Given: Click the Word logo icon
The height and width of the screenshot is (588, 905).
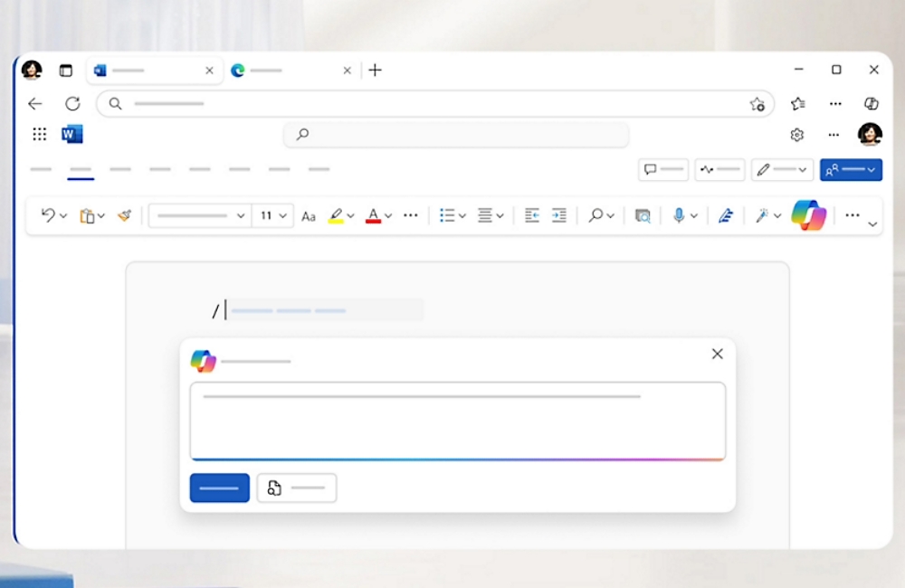Looking at the screenshot, I should [x=72, y=134].
